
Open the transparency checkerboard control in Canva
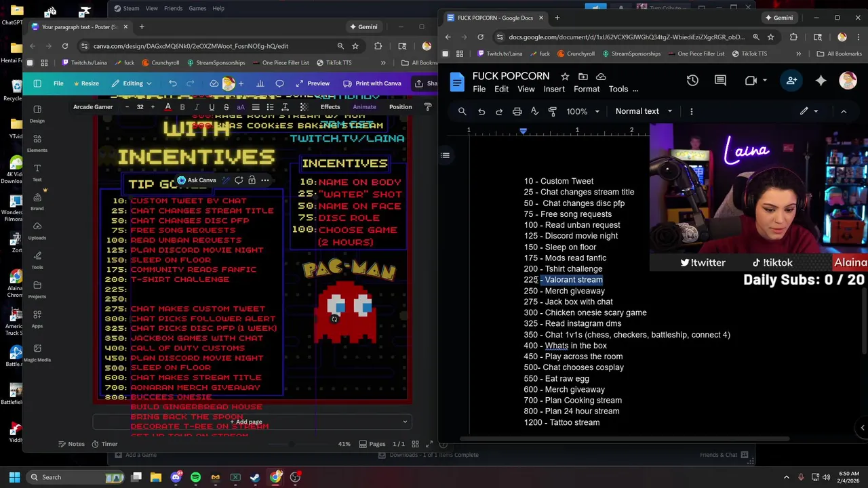pyautogui.click(x=304, y=107)
